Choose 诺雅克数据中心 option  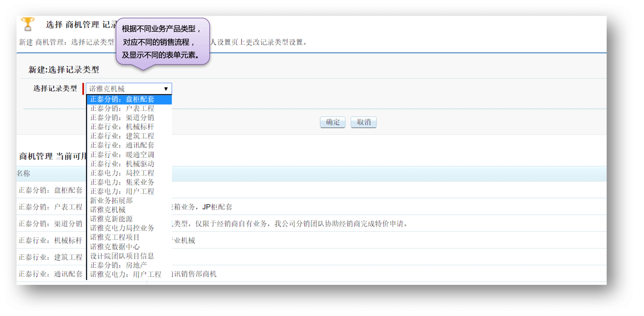tap(129, 247)
